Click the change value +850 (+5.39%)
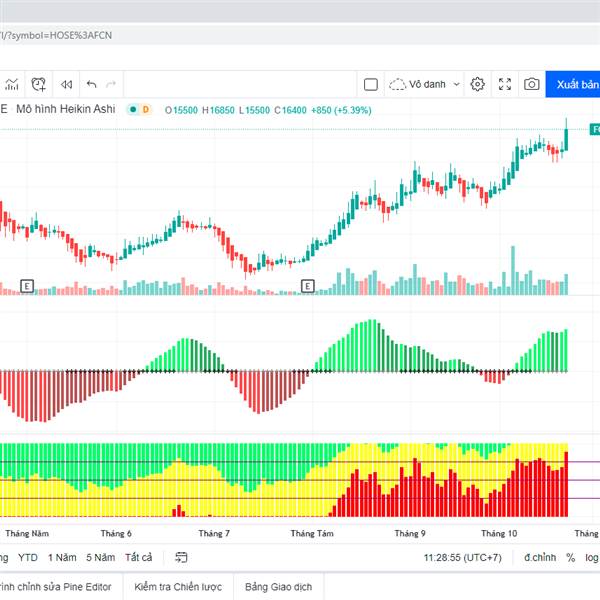 pyautogui.click(x=341, y=110)
